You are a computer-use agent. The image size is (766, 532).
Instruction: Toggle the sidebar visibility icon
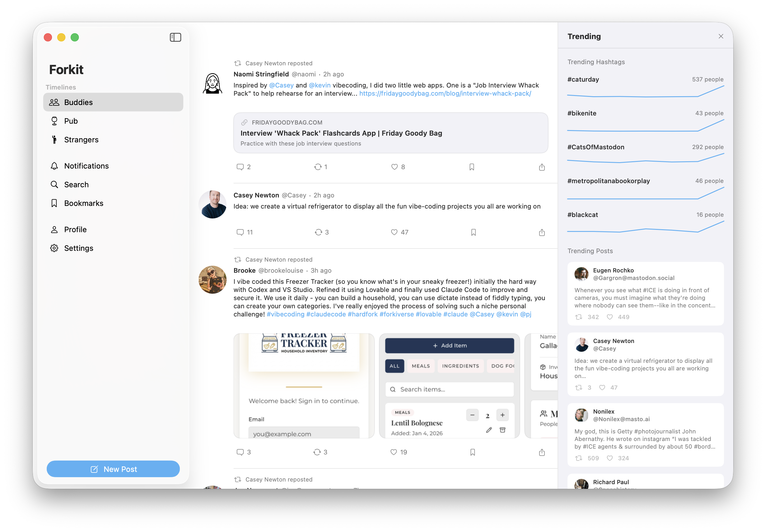tap(175, 37)
